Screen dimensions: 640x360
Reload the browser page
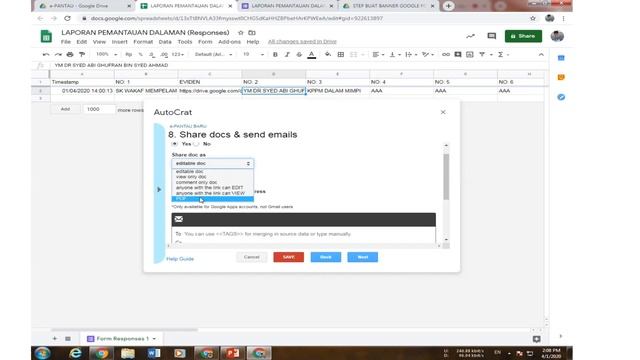point(67,18)
